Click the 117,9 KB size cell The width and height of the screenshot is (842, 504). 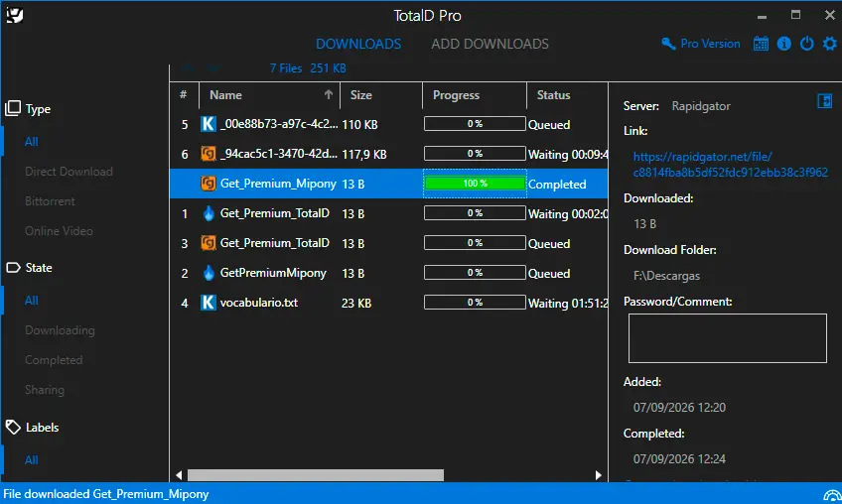pyautogui.click(x=364, y=155)
